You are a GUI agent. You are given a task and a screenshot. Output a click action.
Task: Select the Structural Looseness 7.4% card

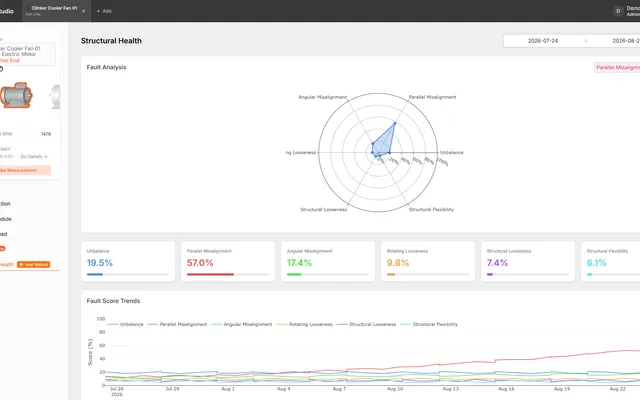(528, 261)
